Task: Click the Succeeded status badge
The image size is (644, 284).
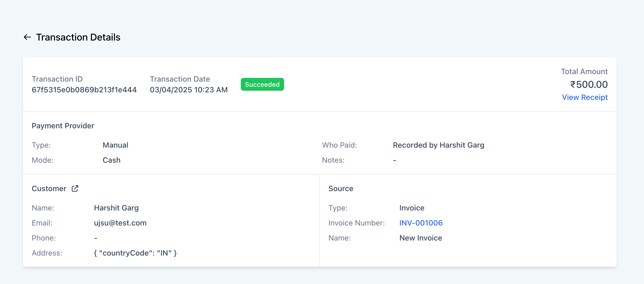Action: (262, 84)
